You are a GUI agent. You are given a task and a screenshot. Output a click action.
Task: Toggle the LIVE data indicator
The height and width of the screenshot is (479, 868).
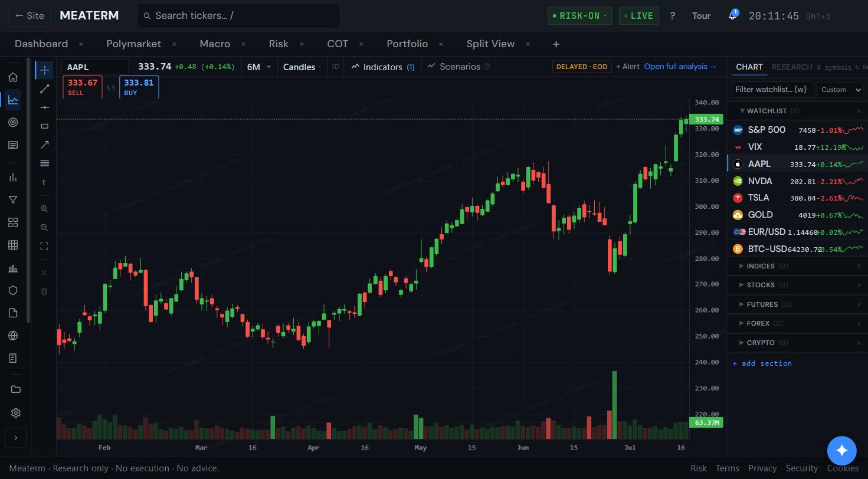(x=638, y=16)
